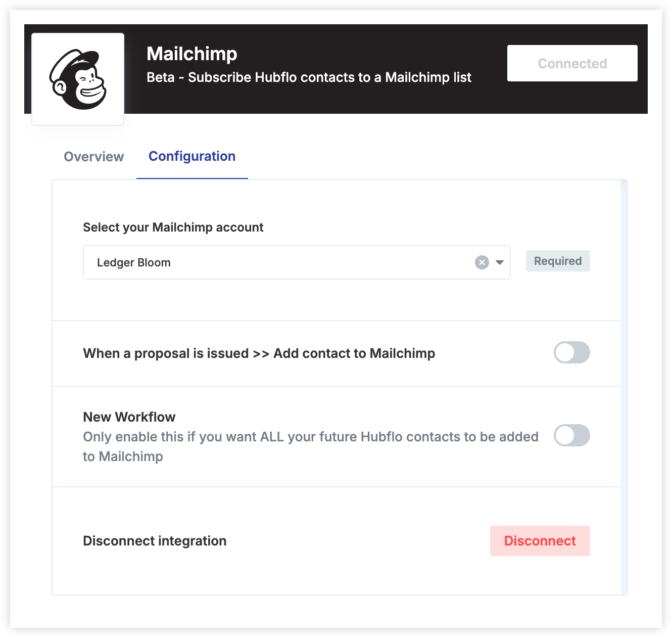Click the Required badge
672x638 pixels.
pos(558,261)
